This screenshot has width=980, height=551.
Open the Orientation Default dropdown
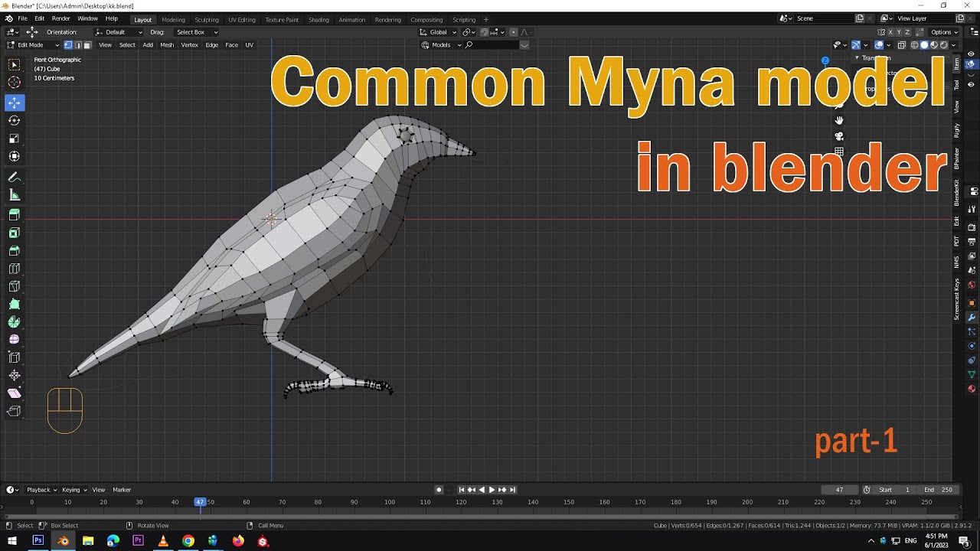point(119,32)
